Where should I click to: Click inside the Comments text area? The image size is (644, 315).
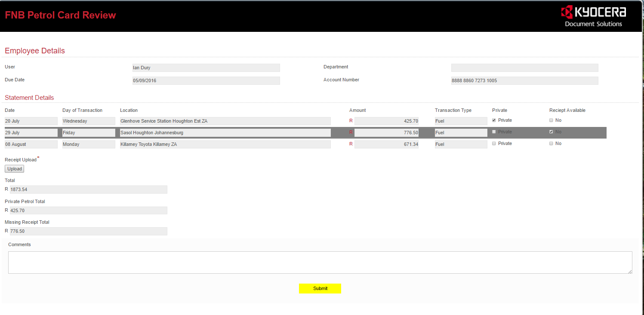point(320,262)
